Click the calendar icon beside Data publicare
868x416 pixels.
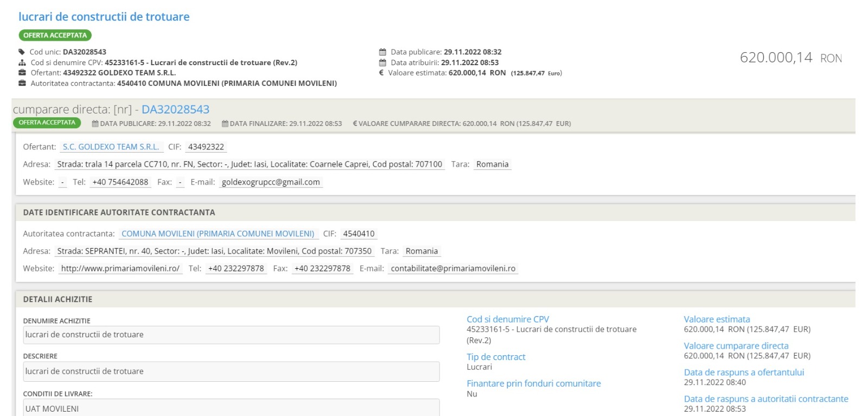click(382, 52)
